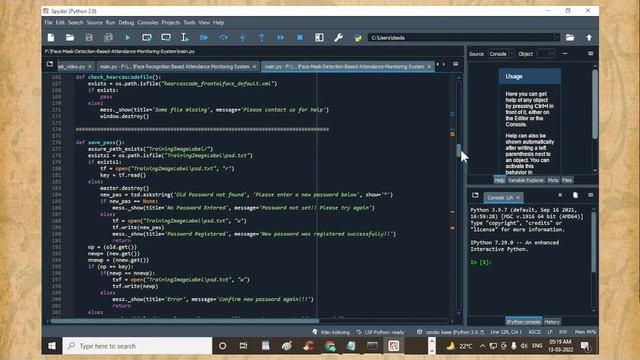
Task: Save the current file
Action: tap(89, 38)
